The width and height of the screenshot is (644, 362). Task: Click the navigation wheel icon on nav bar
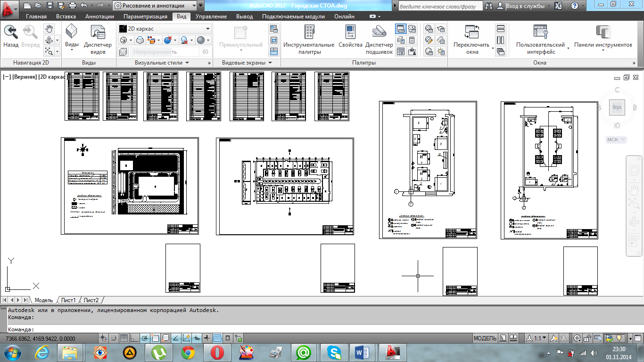click(634, 170)
